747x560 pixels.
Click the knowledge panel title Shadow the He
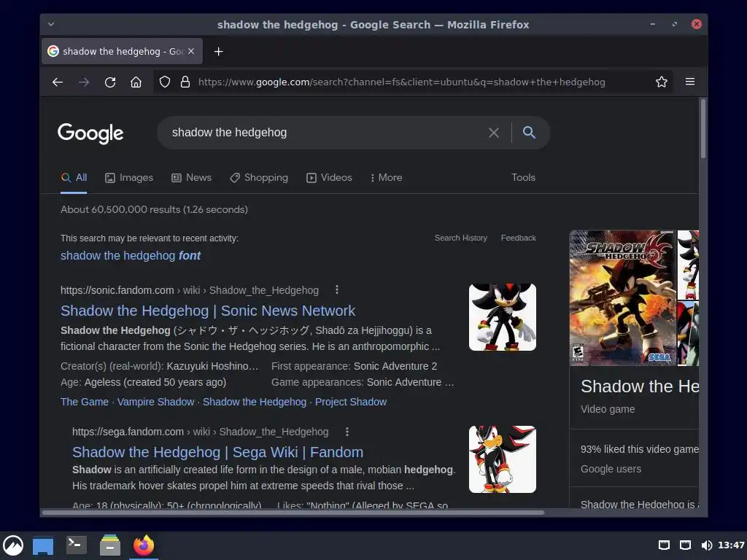pos(639,386)
